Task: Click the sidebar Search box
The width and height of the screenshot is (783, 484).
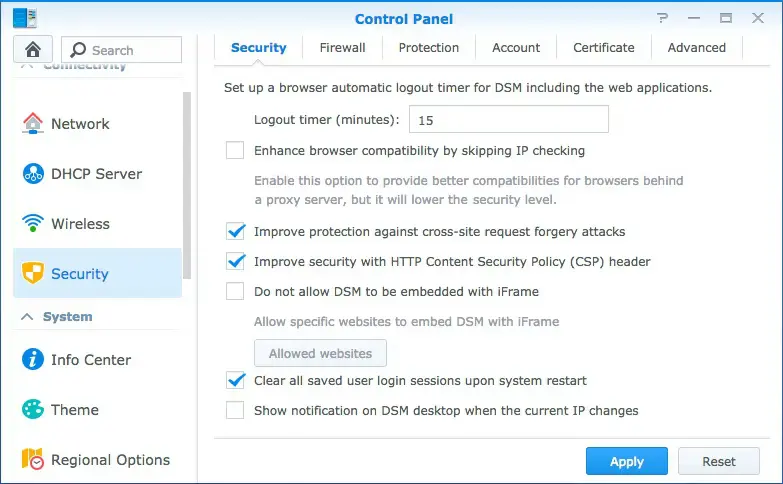Action: [122, 50]
